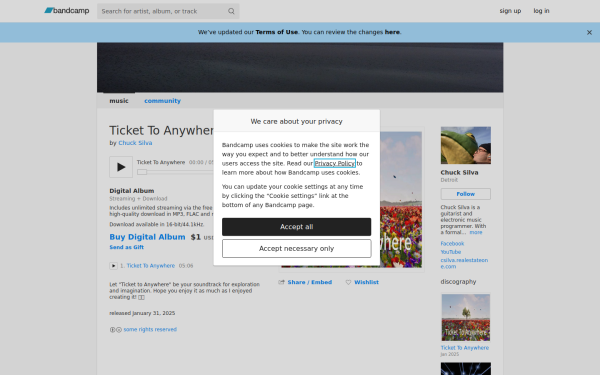The height and width of the screenshot is (375, 600).
Task: Click Ticket To Anywhere discography thumbnail
Action: pos(466,317)
